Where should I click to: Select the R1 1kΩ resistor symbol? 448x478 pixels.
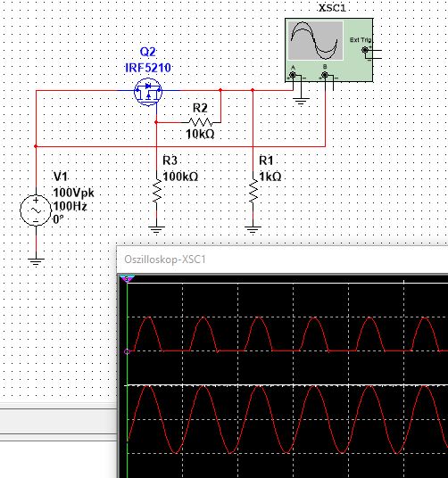(x=253, y=191)
